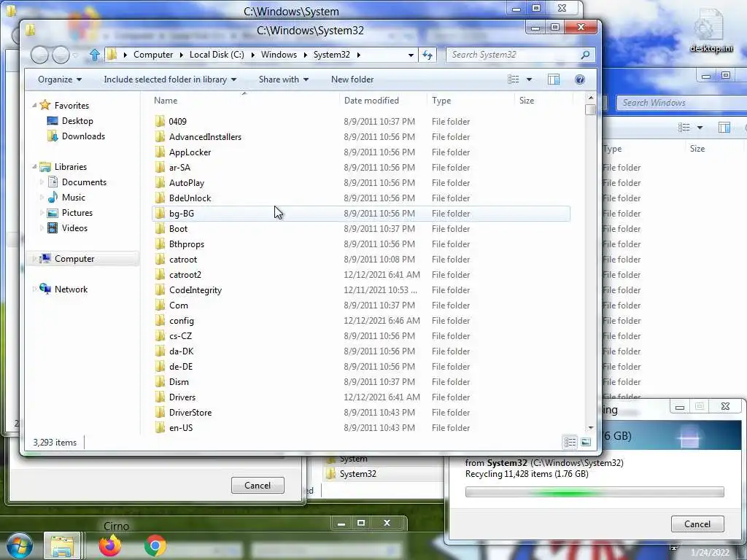The height and width of the screenshot is (560, 747).
Task: Switch to large icons view in status corner
Action: (586, 442)
